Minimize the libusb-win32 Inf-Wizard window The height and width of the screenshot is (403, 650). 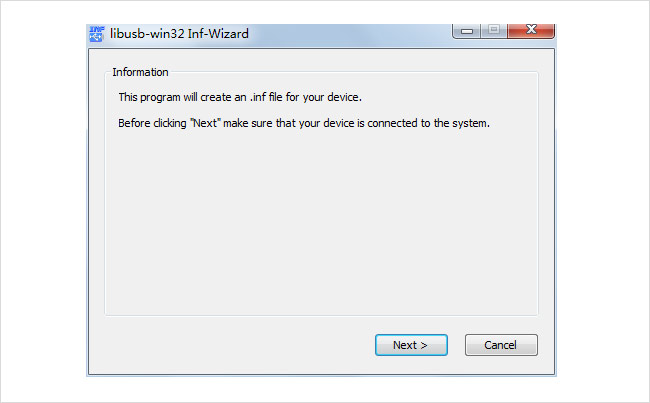pyautogui.click(x=467, y=31)
